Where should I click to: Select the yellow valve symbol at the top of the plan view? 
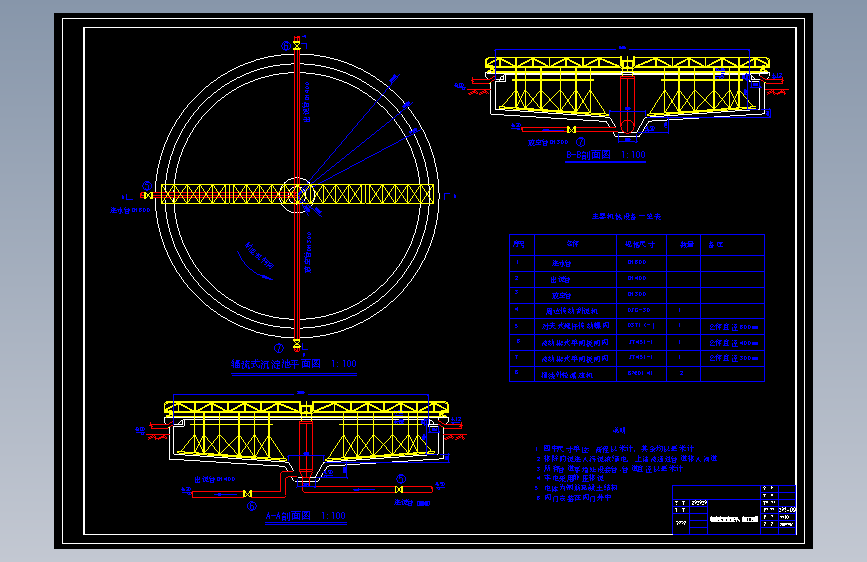297,45
